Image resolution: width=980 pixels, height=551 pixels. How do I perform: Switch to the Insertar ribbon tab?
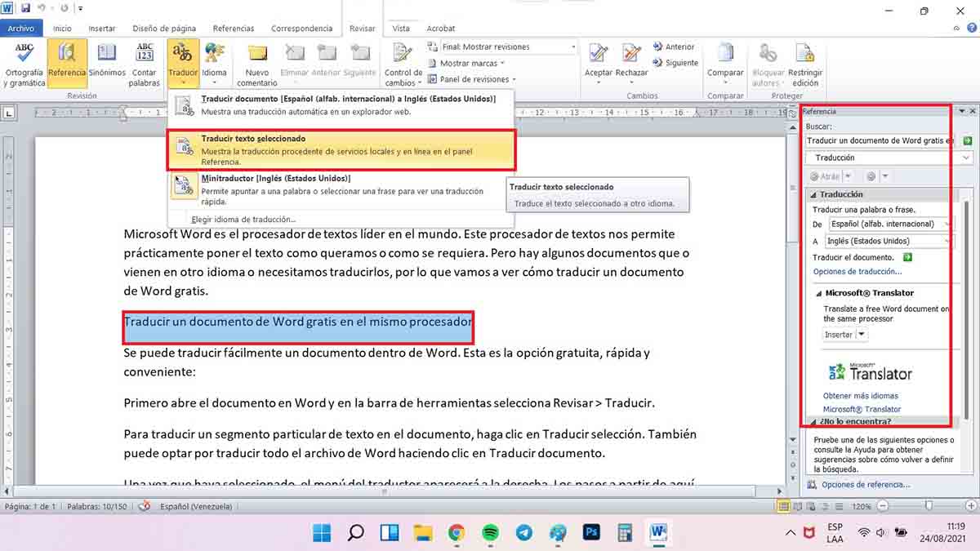click(102, 28)
